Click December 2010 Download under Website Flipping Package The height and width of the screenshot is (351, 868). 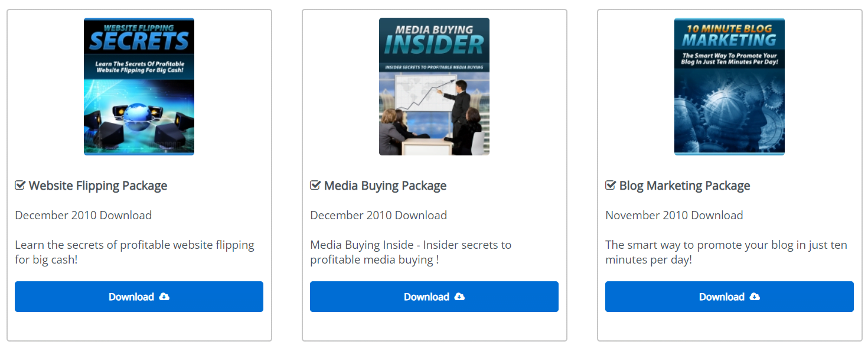click(83, 215)
